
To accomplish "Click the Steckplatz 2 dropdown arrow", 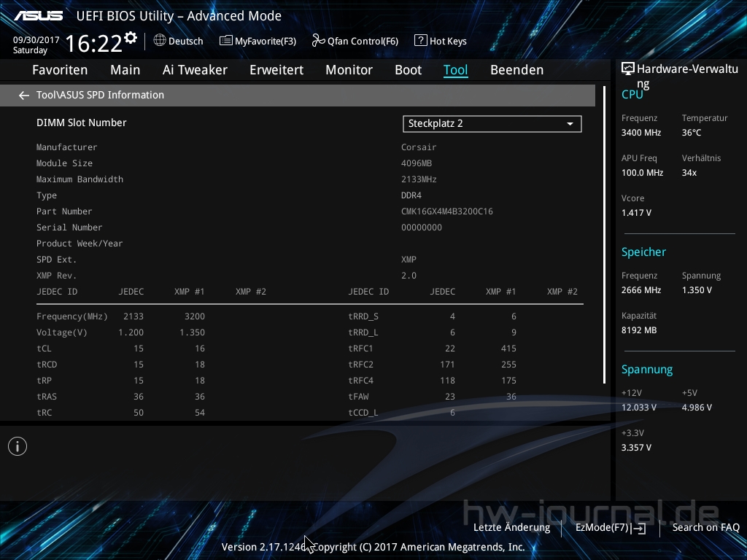I will (570, 124).
